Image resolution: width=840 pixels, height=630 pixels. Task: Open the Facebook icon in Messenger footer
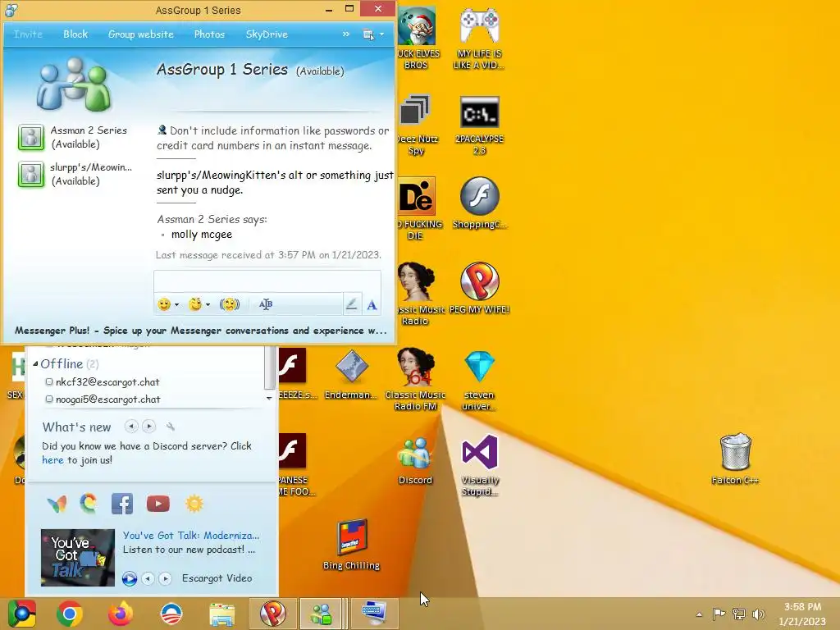(x=122, y=504)
